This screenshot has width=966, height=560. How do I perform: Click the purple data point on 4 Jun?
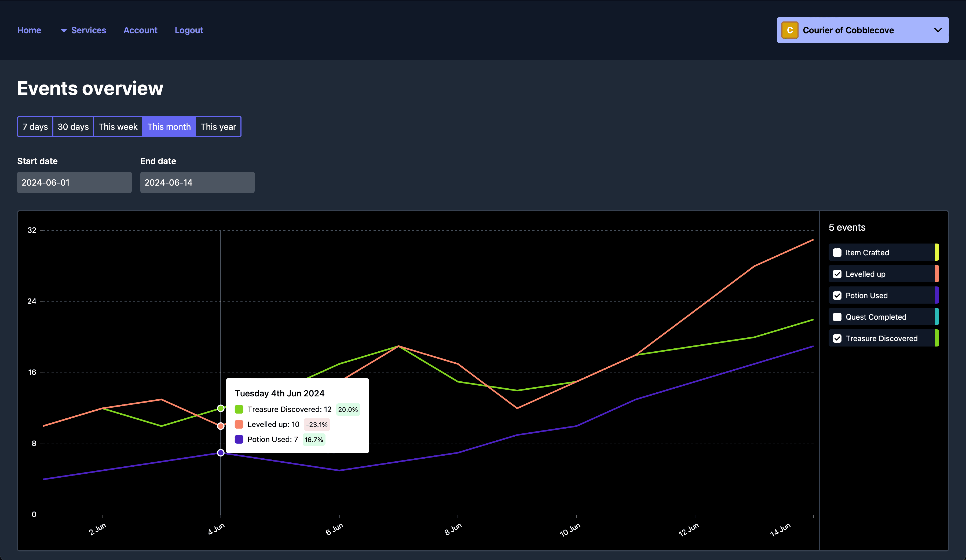[220, 452]
